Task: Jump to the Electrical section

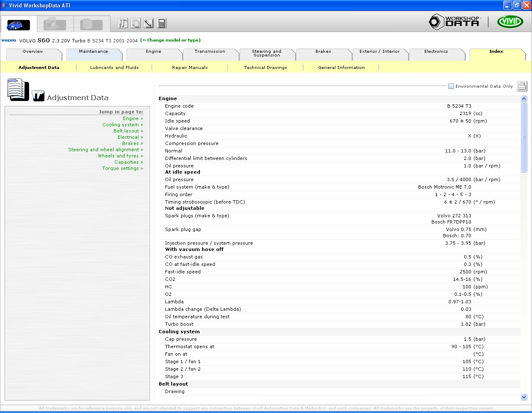Action: pos(131,137)
